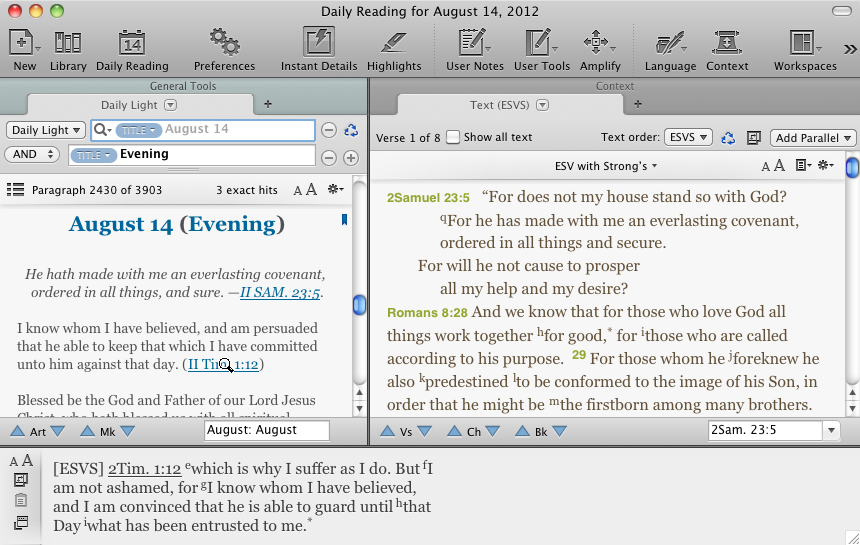Expand the Add Parallel dropdown
This screenshot has width=860, height=545.
click(814, 137)
